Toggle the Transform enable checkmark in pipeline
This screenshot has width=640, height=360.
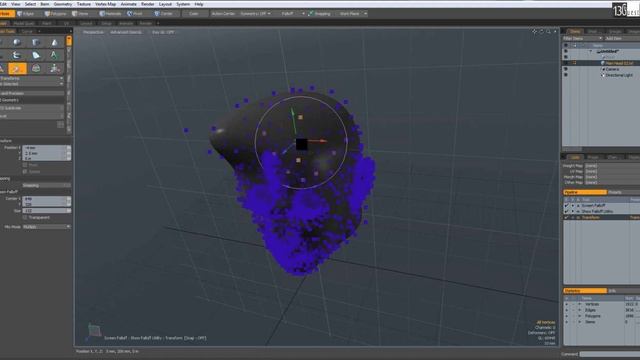567,218
